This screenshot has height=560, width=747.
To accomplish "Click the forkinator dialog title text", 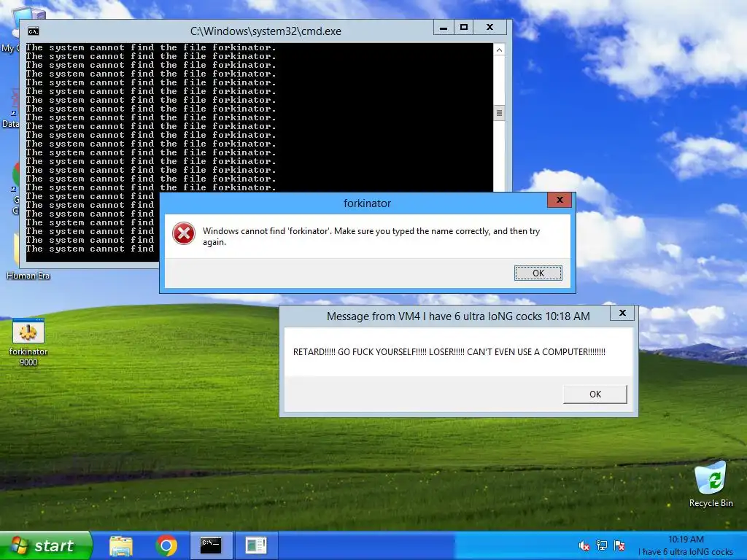I will pos(368,203).
